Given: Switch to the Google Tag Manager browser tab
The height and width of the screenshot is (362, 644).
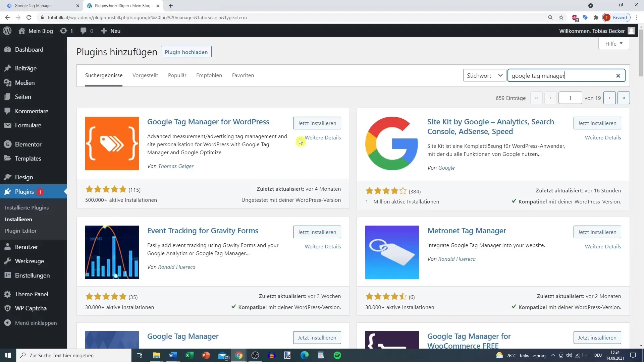Looking at the screenshot, I should pyautogui.click(x=42, y=6).
